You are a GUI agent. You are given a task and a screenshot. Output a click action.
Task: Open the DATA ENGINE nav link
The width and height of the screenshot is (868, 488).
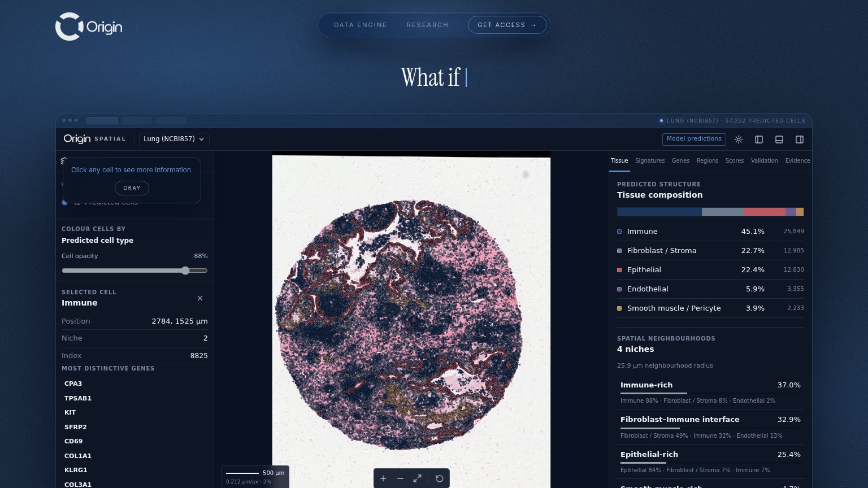(x=361, y=25)
